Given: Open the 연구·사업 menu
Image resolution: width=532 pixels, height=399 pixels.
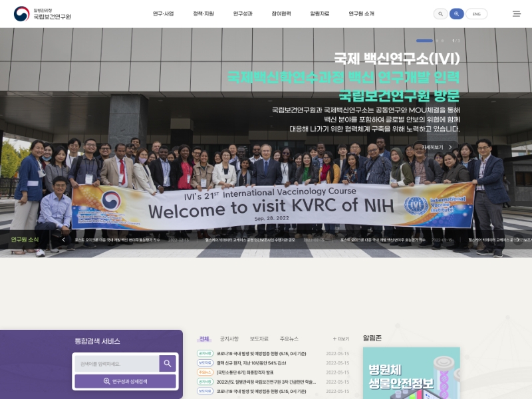Looking at the screenshot, I should tap(163, 14).
